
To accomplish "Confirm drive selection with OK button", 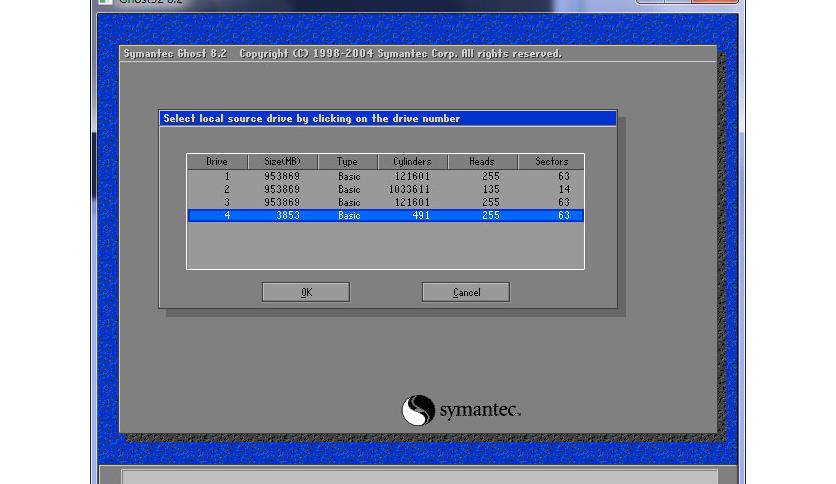I will click(x=306, y=292).
